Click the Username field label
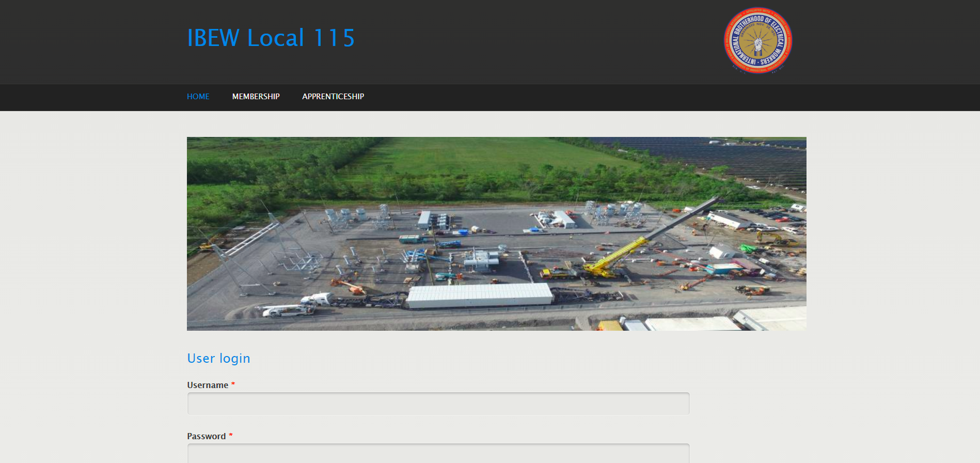 [208, 385]
